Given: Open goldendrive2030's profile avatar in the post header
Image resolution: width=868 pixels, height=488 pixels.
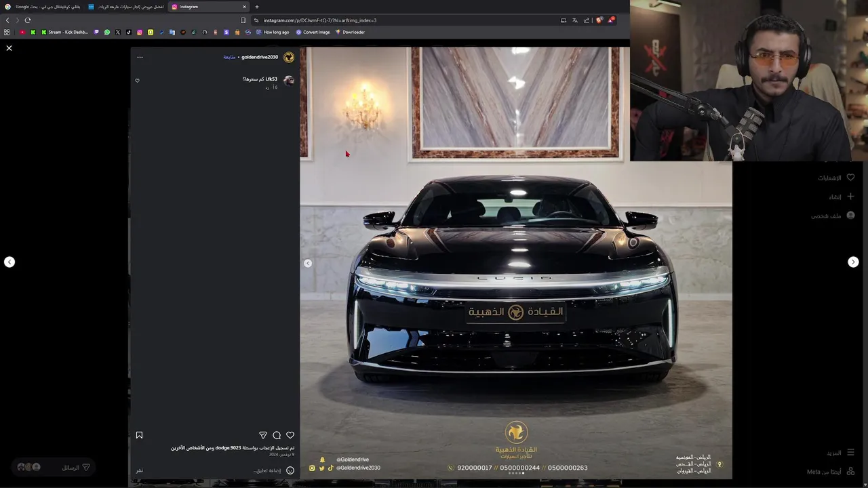Looking at the screenshot, I should [x=289, y=57].
